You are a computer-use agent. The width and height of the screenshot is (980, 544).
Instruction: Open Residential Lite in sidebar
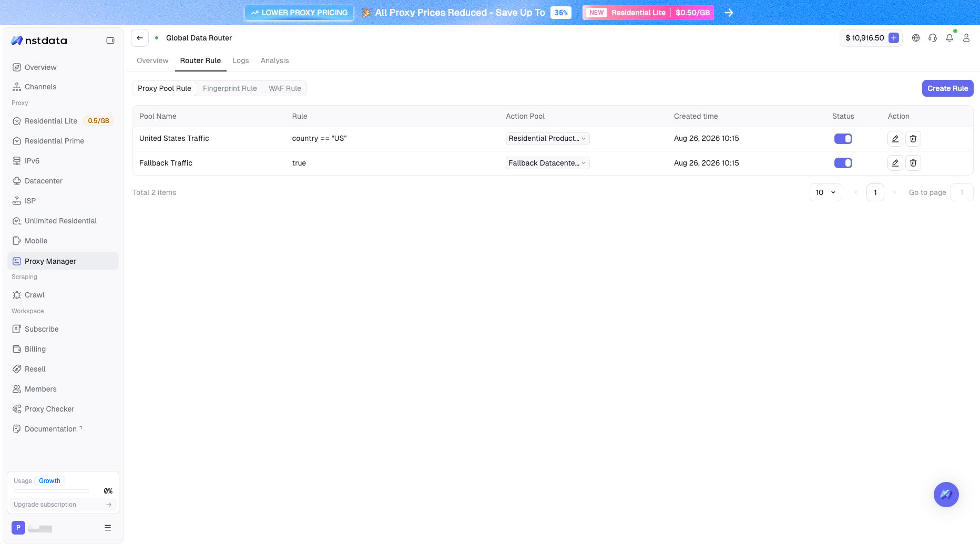(x=63, y=121)
